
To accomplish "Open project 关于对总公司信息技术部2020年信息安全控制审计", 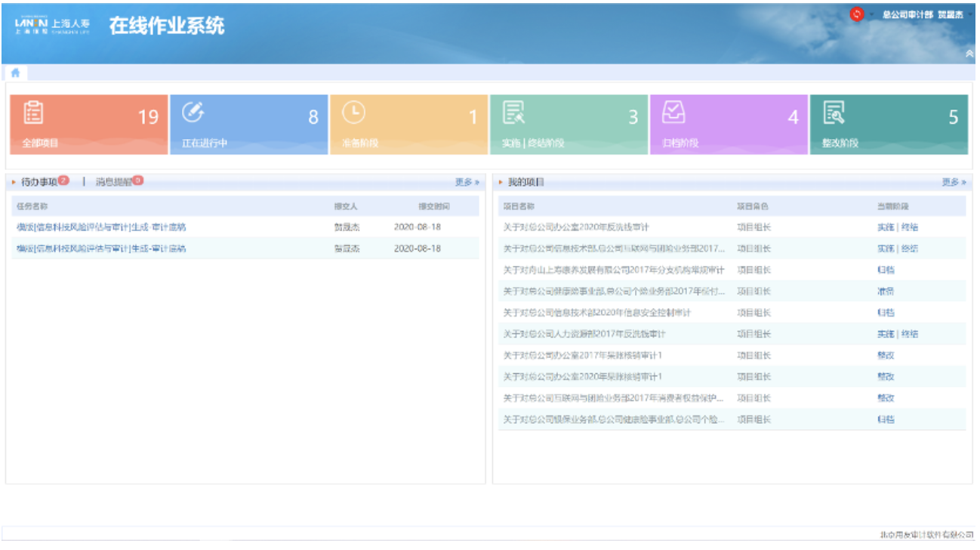I will (x=597, y=312).
